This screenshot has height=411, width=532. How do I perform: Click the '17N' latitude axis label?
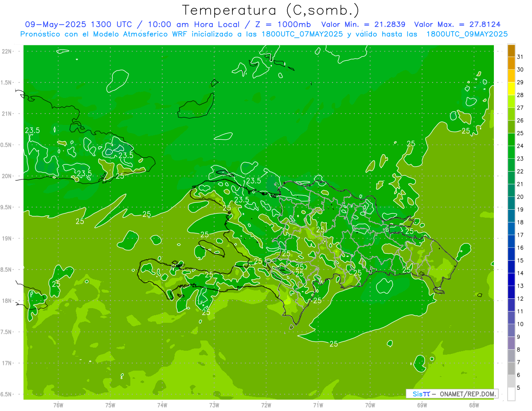click(6, 363)
